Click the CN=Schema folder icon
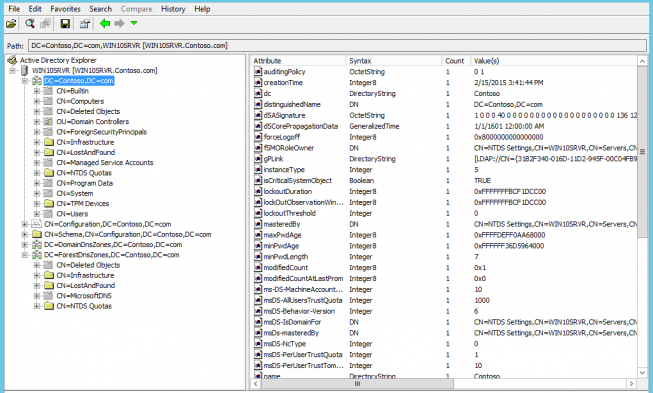 [37, 234]
